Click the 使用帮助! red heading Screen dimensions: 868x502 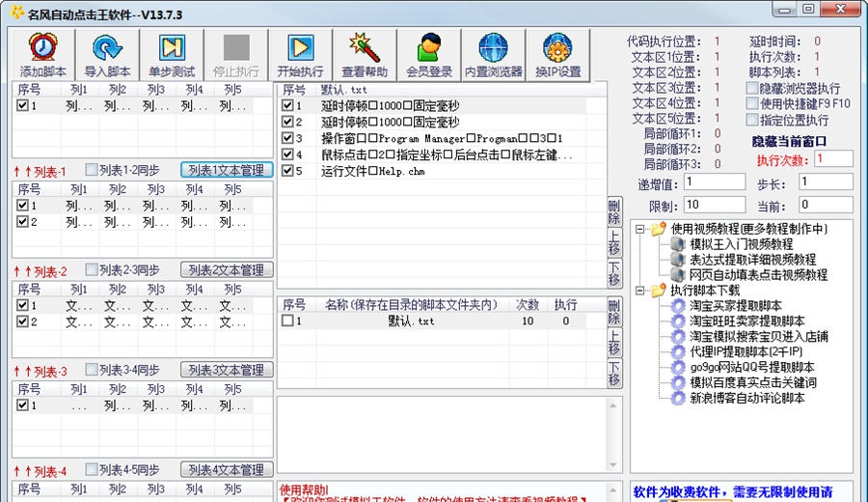304,489
